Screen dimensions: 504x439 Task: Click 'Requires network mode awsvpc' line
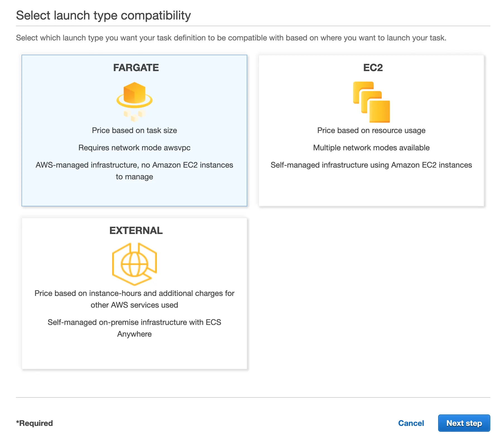point(135,148)
